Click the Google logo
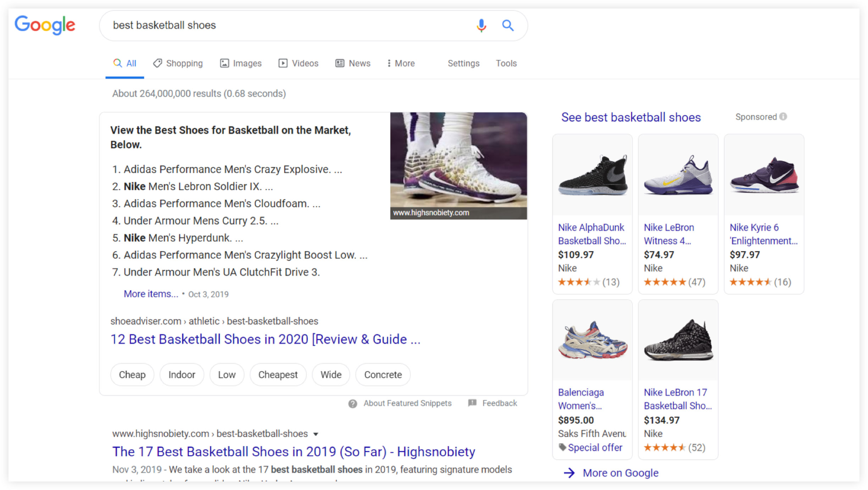The image size is (868, 490). point(45,25)
